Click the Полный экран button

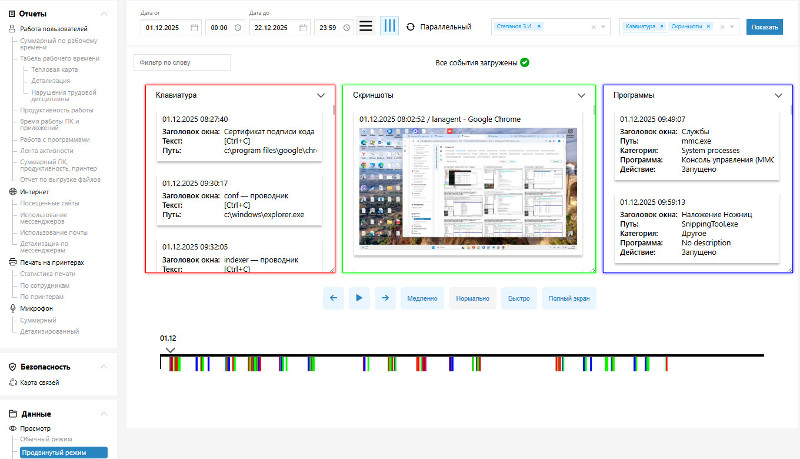tap(569, 297)
